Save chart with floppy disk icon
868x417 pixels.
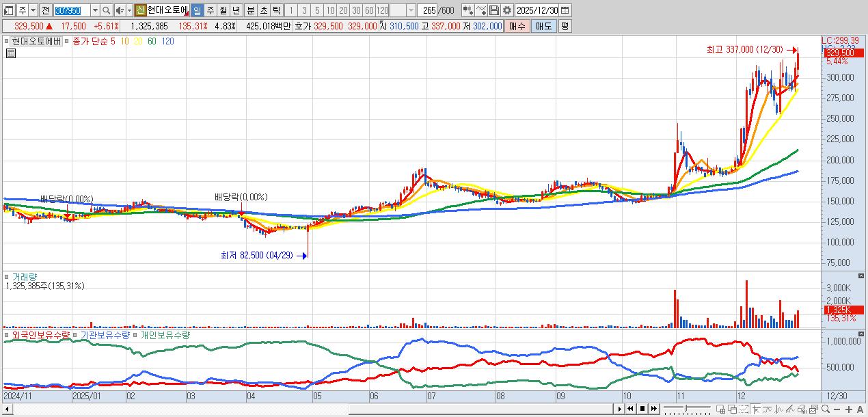click(493, 10)
